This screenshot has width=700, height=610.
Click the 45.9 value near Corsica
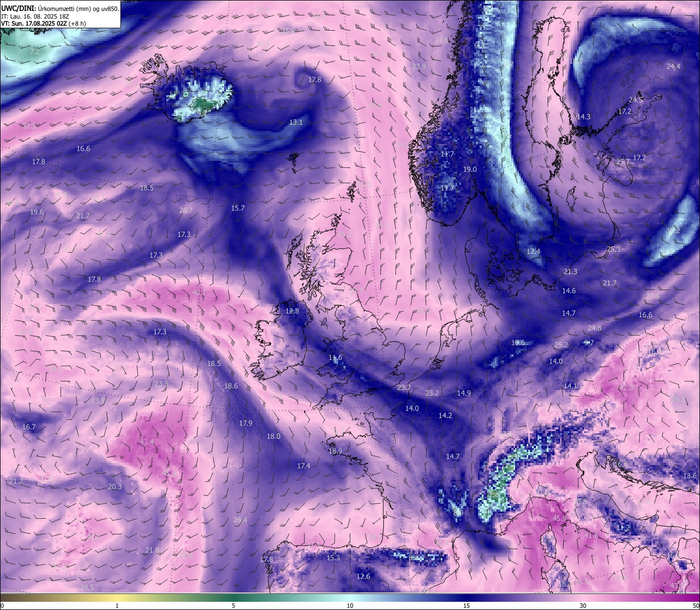(x=559, y=519)
